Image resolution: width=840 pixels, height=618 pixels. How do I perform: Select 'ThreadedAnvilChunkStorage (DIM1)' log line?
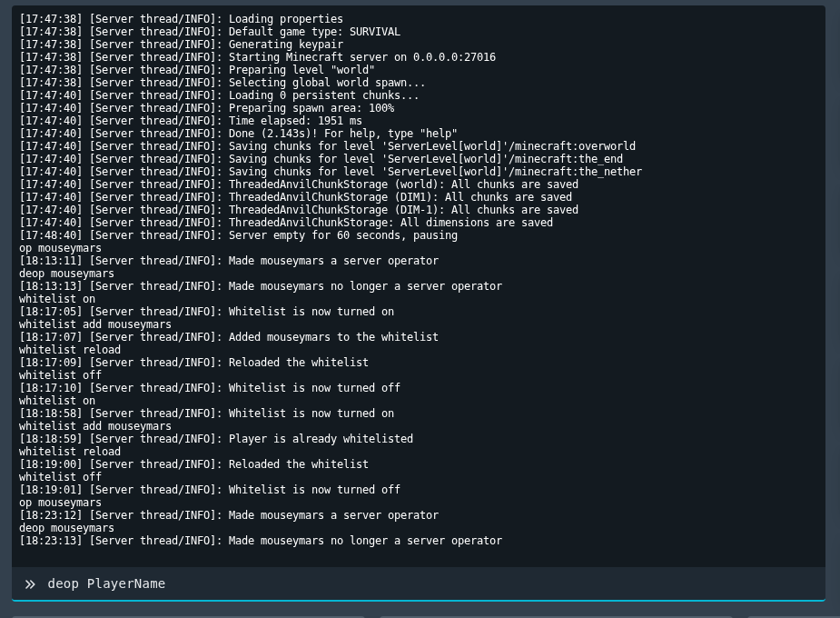296,197
